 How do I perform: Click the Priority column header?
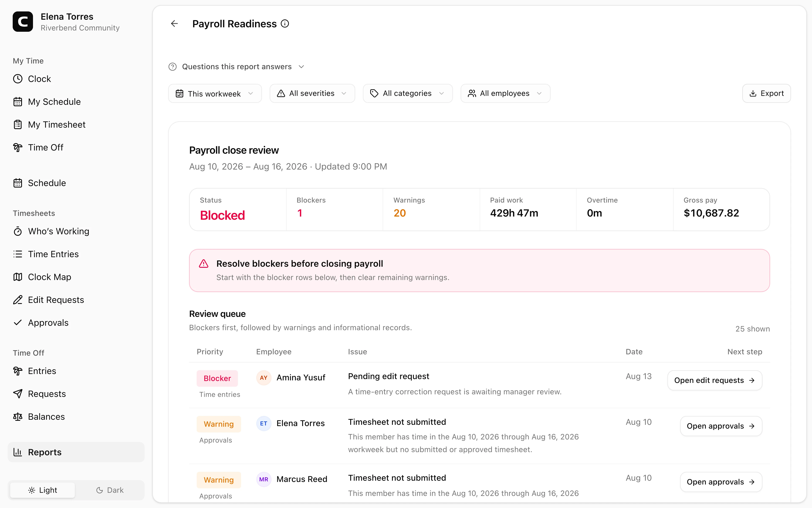pyautogui.click(x=210, y=352)
